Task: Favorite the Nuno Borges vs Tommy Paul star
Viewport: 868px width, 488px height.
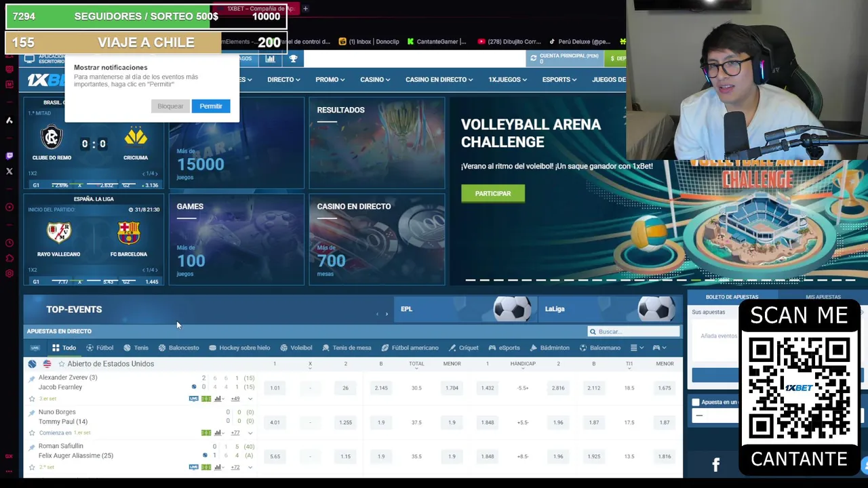Action: tap(31, 432)
